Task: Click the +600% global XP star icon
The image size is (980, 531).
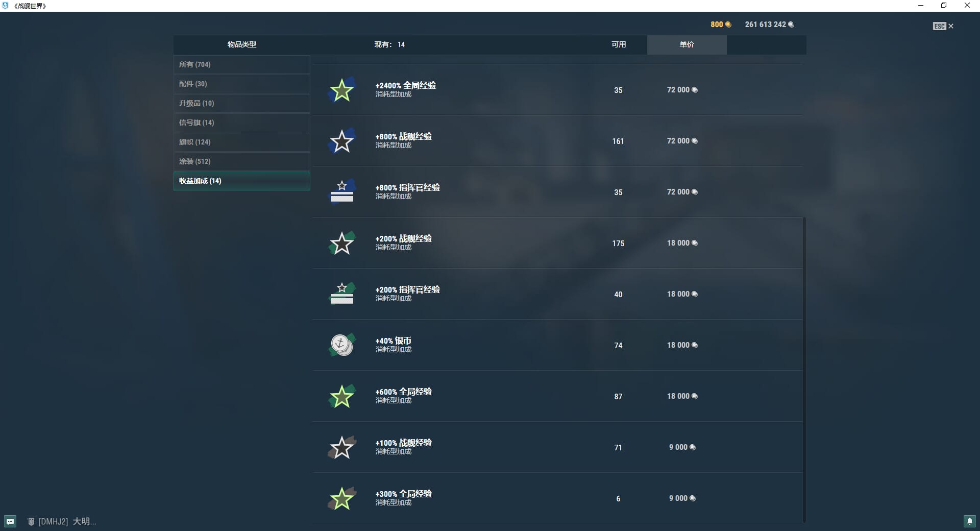Action: click(x=341, y=397)
